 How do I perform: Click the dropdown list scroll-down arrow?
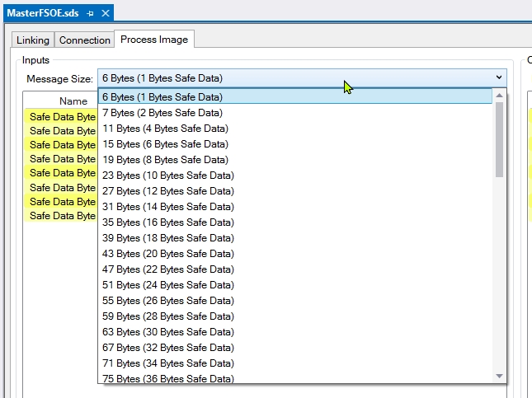[499, 376]
